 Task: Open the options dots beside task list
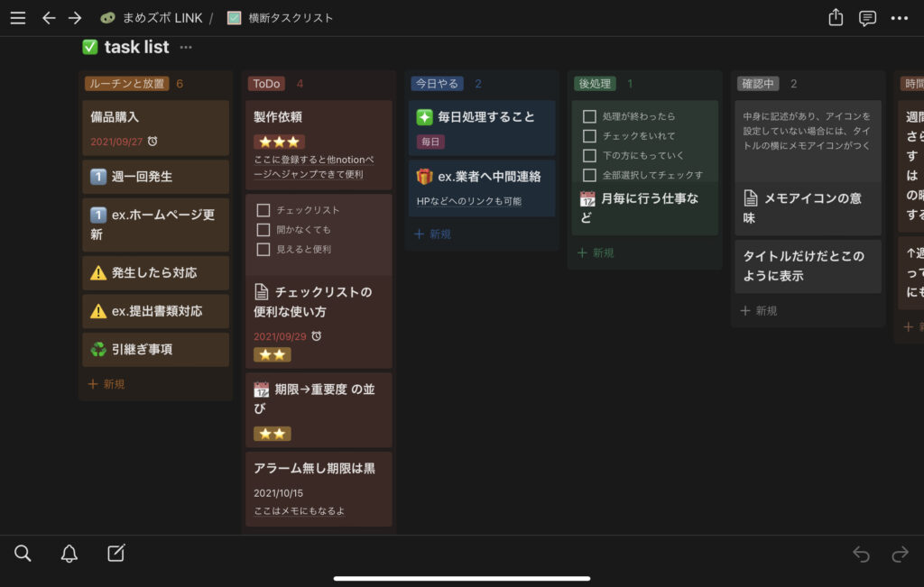[x=186, y=47]
